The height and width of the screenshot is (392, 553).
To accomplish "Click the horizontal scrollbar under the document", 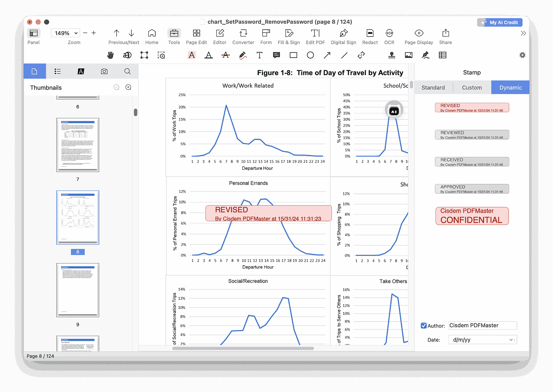I will pyautogui.click(x=243, y=348).
